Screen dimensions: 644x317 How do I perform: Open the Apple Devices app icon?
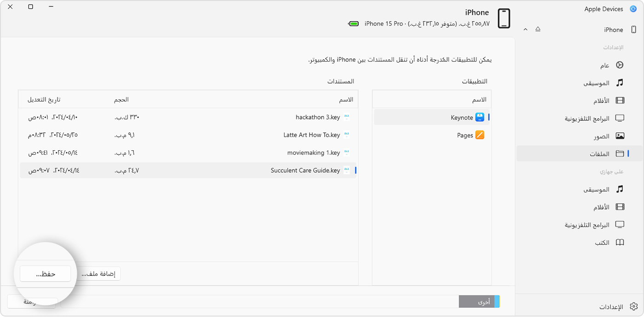tap(634, 9)
